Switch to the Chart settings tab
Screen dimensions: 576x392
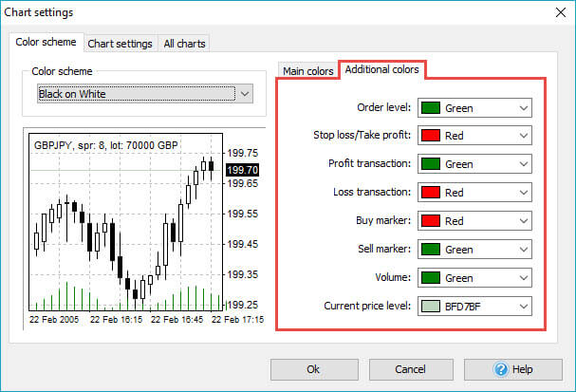point(120,44)
